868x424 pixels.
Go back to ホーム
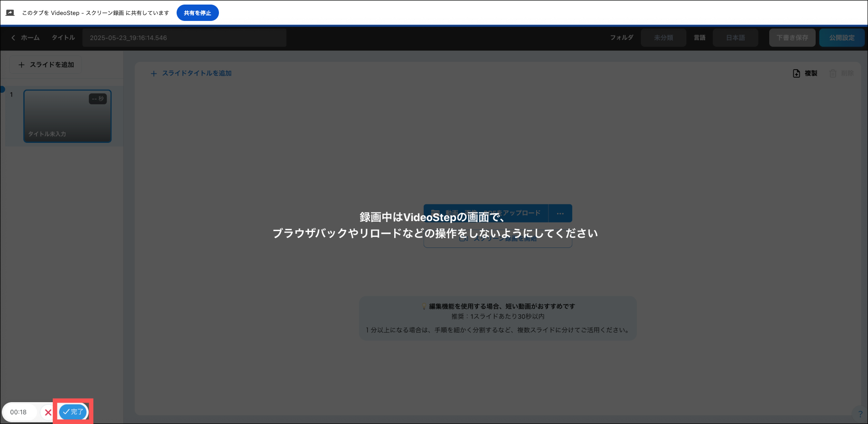pos(26,38)
